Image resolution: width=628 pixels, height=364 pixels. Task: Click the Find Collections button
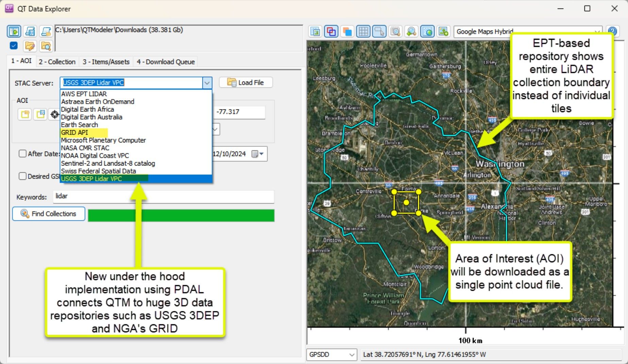(49, 214)
